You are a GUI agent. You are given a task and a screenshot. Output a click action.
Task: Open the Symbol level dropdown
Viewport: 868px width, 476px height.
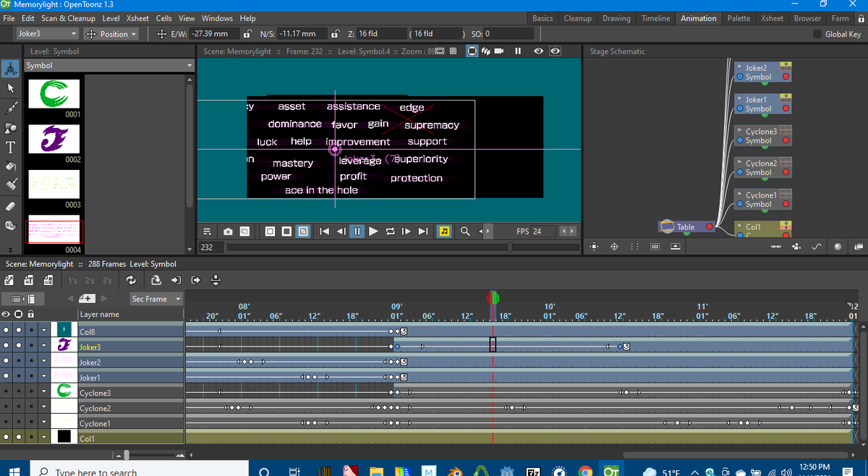click(x=110, y=65)
